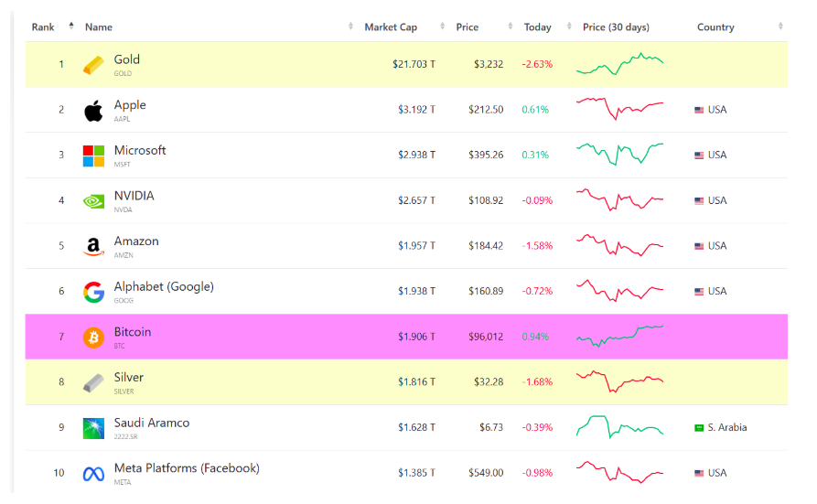Click the AAPL ticker text

point(122,119)
